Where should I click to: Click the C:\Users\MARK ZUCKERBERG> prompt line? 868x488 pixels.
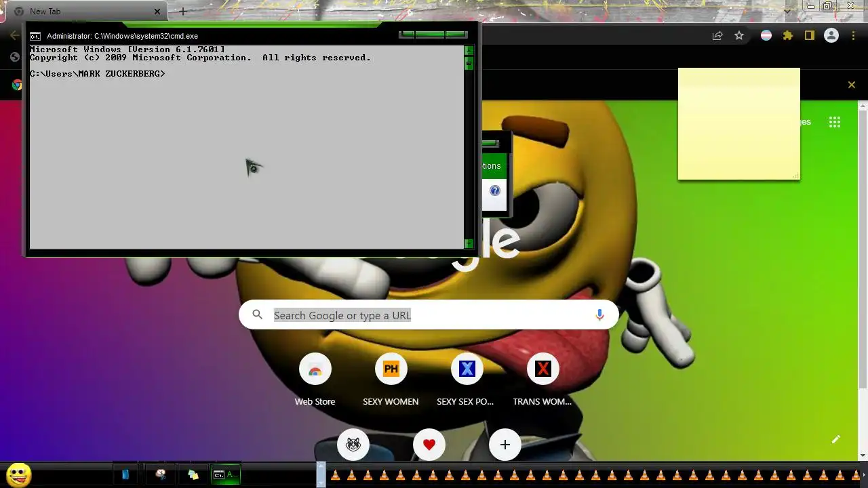pos(98,73)
